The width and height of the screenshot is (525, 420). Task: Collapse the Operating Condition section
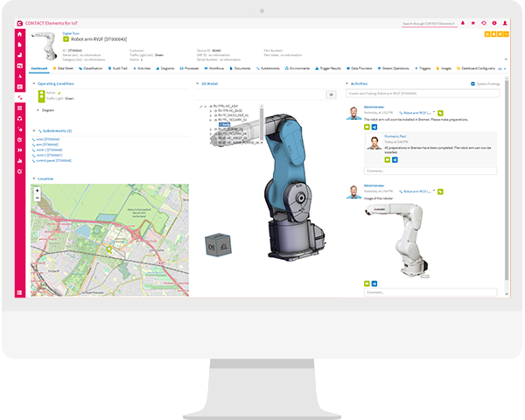point(34,84)
